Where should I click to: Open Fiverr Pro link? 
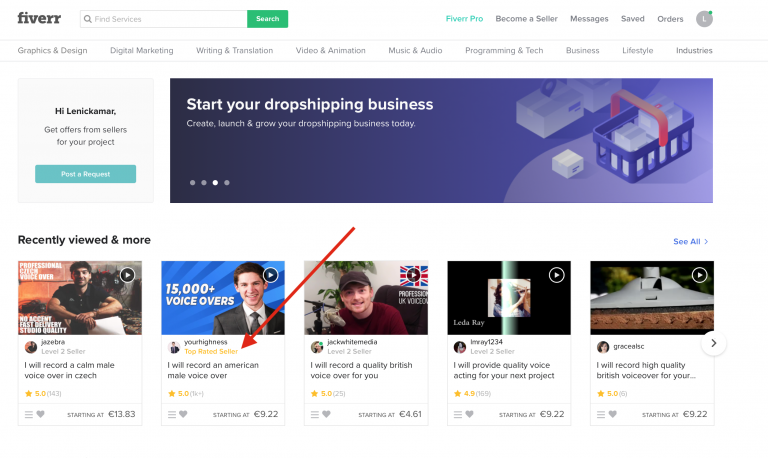coord(464,19)
